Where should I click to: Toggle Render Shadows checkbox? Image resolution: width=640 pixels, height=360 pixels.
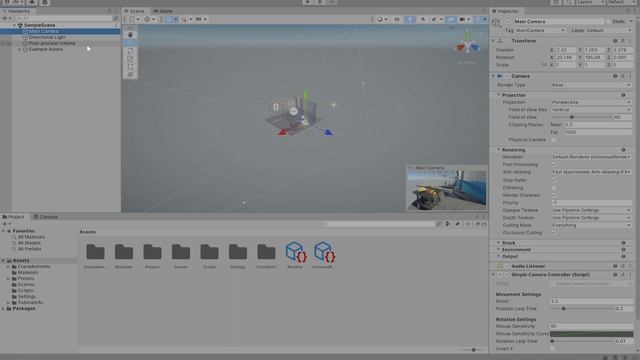(554, 195)
